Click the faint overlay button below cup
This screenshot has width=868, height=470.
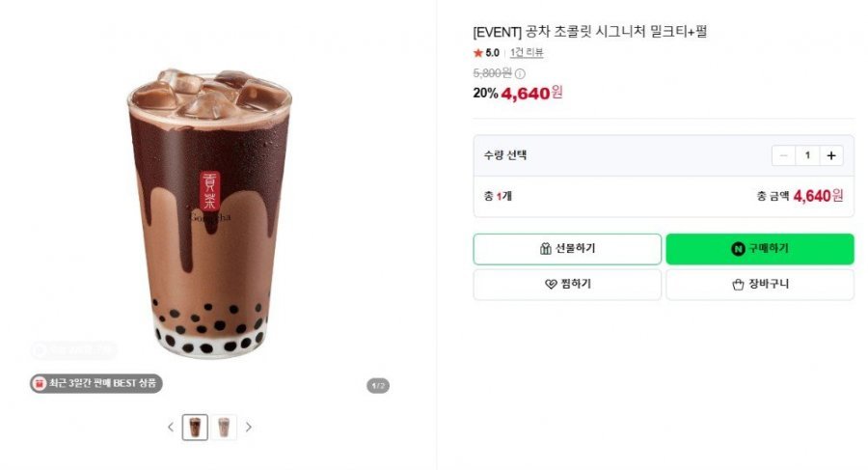pyautogui.click(x=73, y=349)
